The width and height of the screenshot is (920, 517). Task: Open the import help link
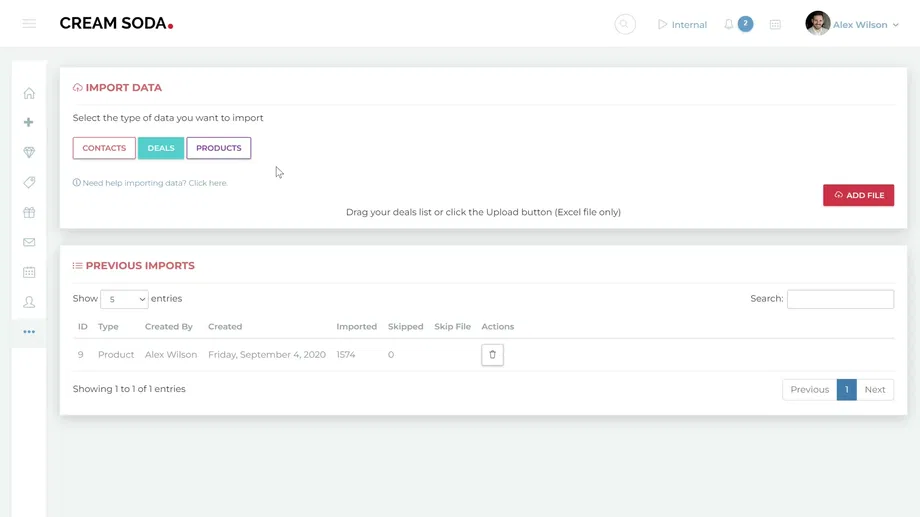pos(154,183)
